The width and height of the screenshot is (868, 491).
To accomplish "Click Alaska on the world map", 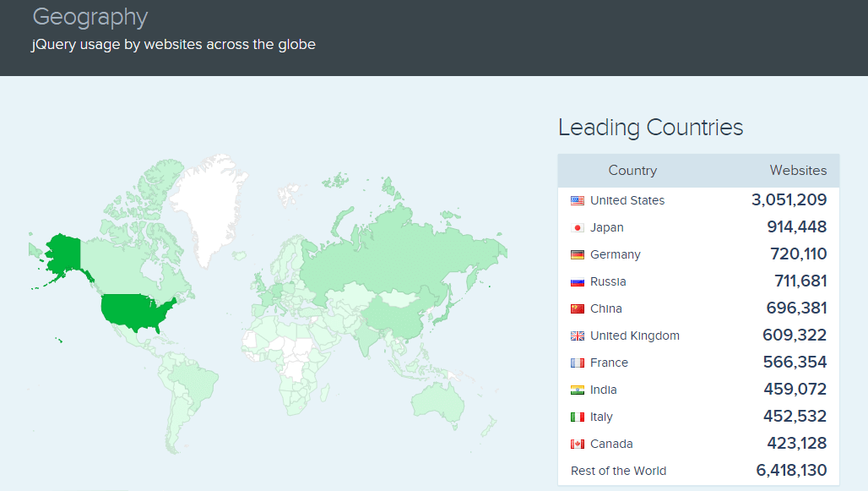I will (x=62, y=254).
